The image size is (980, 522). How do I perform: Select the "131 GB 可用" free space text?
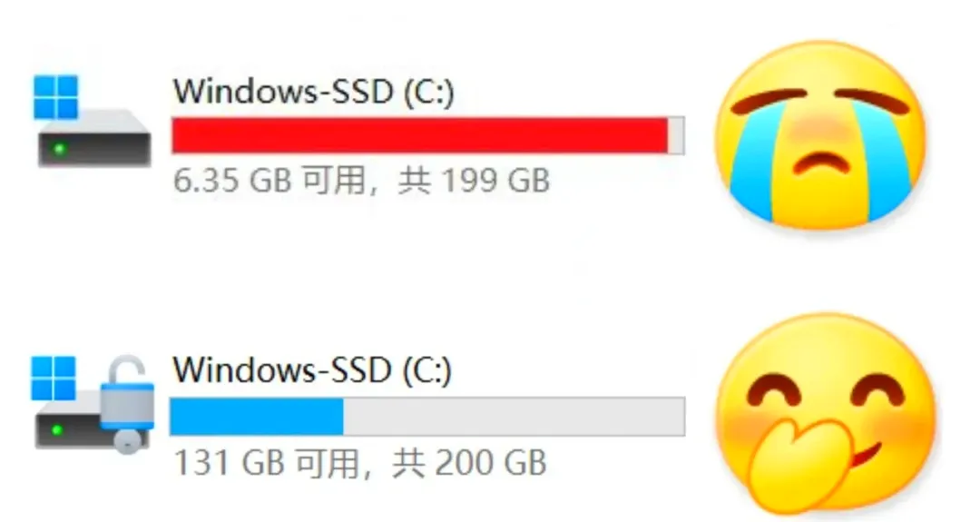(x=267, y=463)
